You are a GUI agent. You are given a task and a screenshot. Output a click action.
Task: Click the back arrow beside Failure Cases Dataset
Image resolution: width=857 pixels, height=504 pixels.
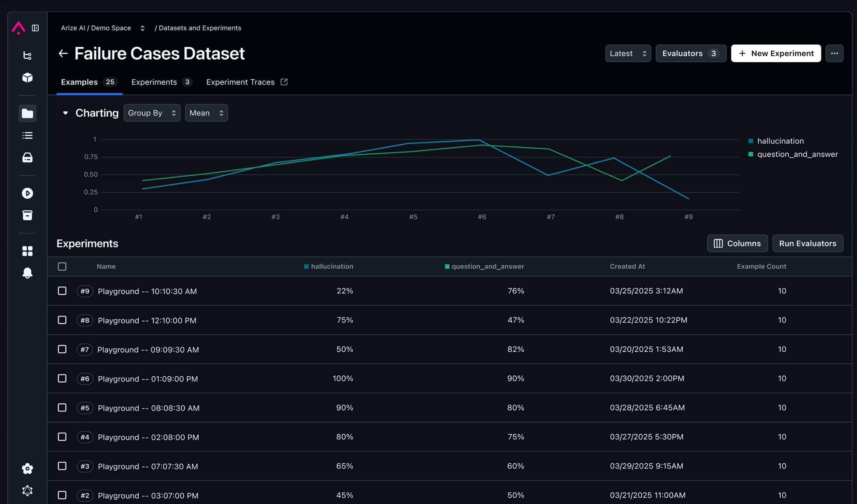click(63, 53)
